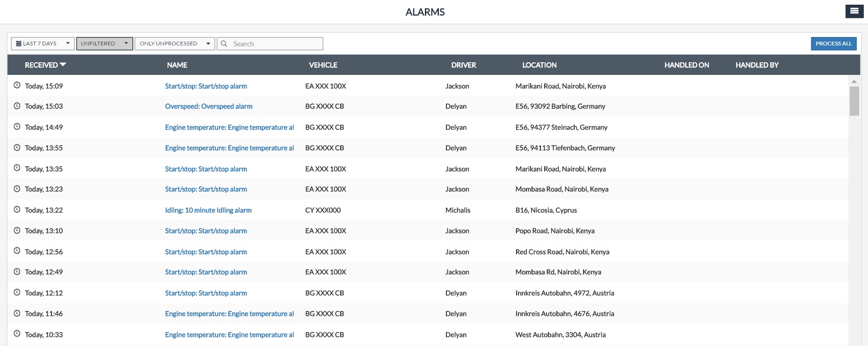The height and width of the screenshot is (346, 868).
Task: Click the clock icon beside Today, 10:33
Action: pos(17,334)
